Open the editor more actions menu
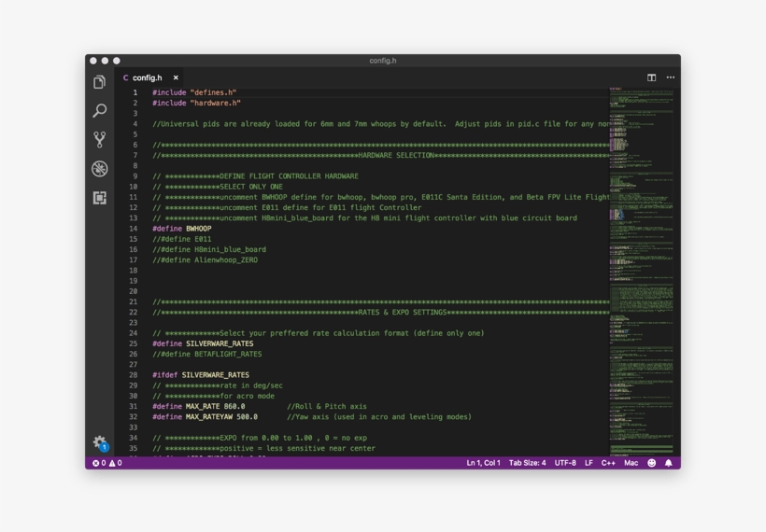This screenshot has height=532, width=766. click(x=670, y=77)
